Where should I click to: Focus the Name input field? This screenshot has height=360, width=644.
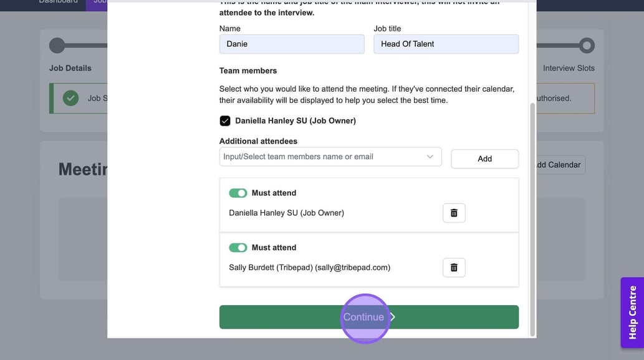click(291, 44)
